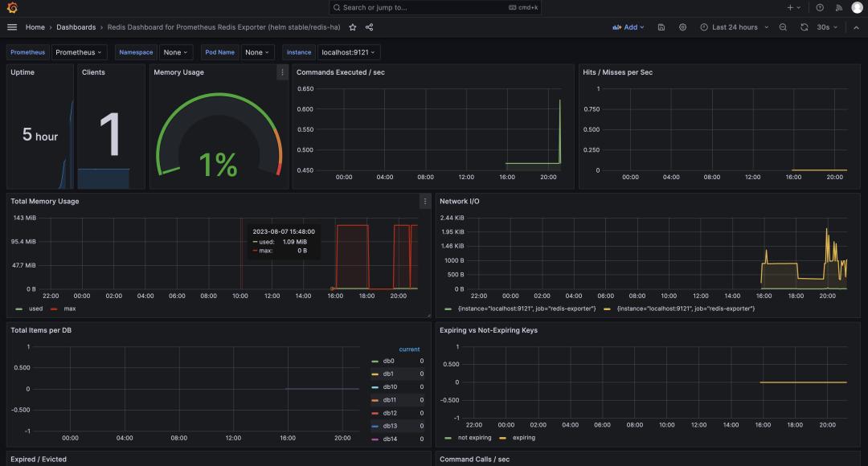
Task: Click green swatch of first Network I/O series
Action: click(448, 309)
